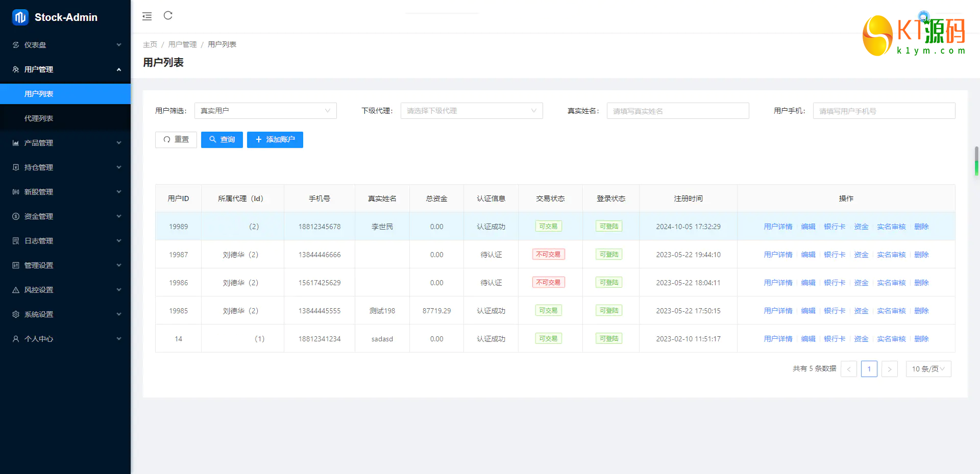Viewport: 980px width, 474px height.
Task: Click 实名审核 for user 14
Action: pos(891,339)
